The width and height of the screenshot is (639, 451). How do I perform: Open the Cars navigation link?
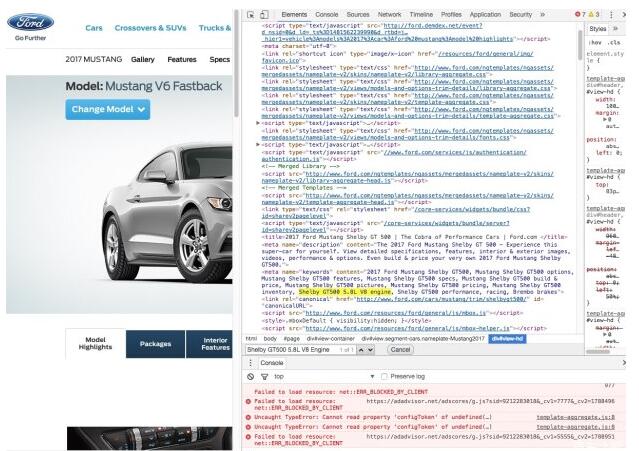point(94,28)
